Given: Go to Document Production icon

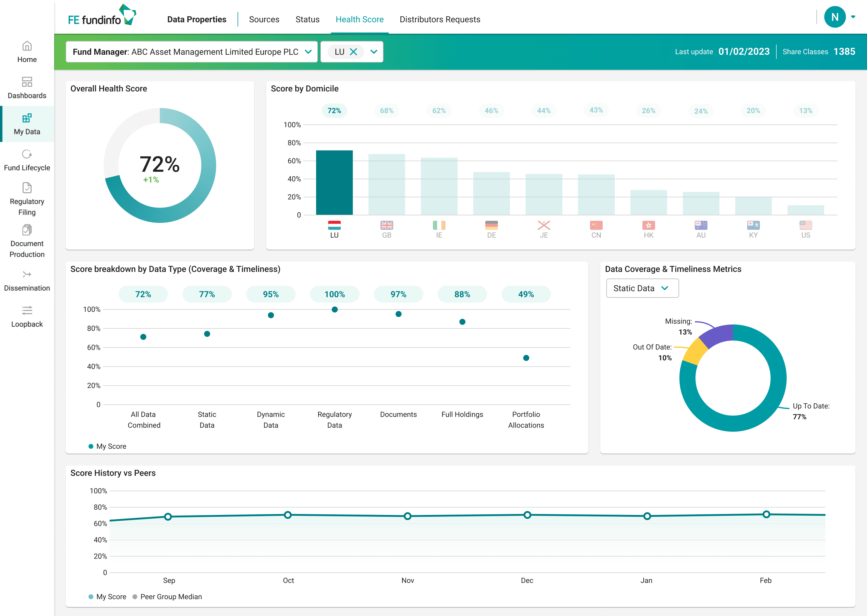Looking at the screenshot, I should tap(27, 230).
